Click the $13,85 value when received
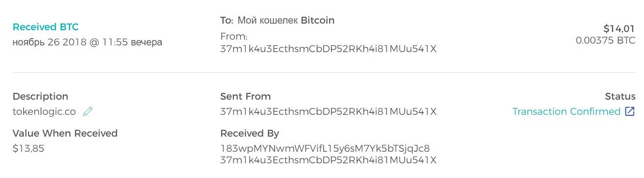 tap(29, 149)
